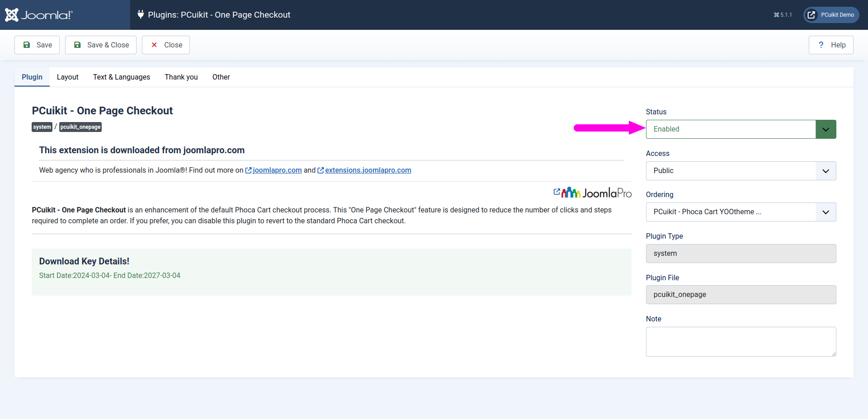Click into the Note text area
This screenshot has height=419, width=868.
741,342
